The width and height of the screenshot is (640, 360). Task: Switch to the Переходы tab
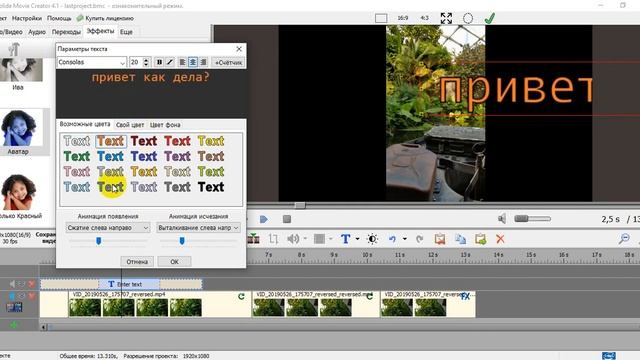point(66,31)
